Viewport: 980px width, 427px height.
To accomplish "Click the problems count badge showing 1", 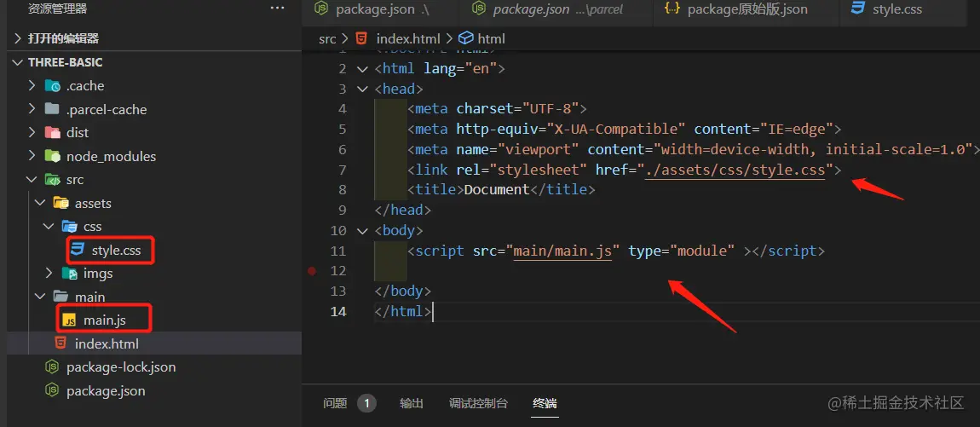I will pyautogui.click(x=367, y=403).
